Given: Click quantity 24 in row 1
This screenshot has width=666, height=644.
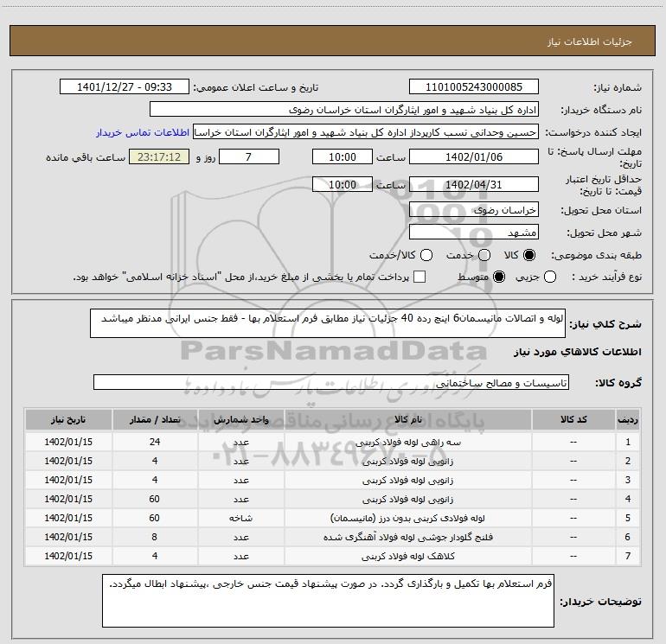Looking at the screenshot, I should 155,442.
